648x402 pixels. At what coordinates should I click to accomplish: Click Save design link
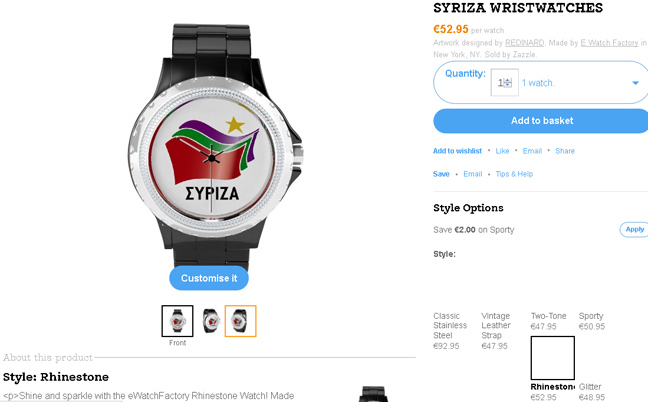point(441,174)
